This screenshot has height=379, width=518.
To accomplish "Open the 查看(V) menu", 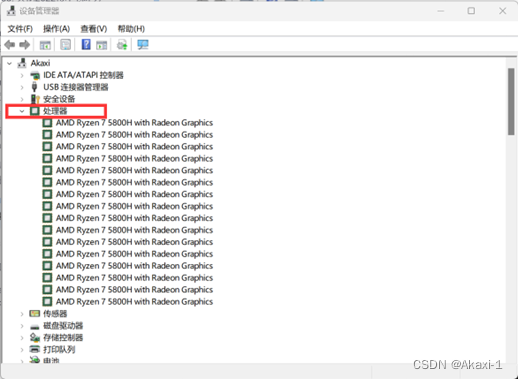I will click(x=94, y=29).
